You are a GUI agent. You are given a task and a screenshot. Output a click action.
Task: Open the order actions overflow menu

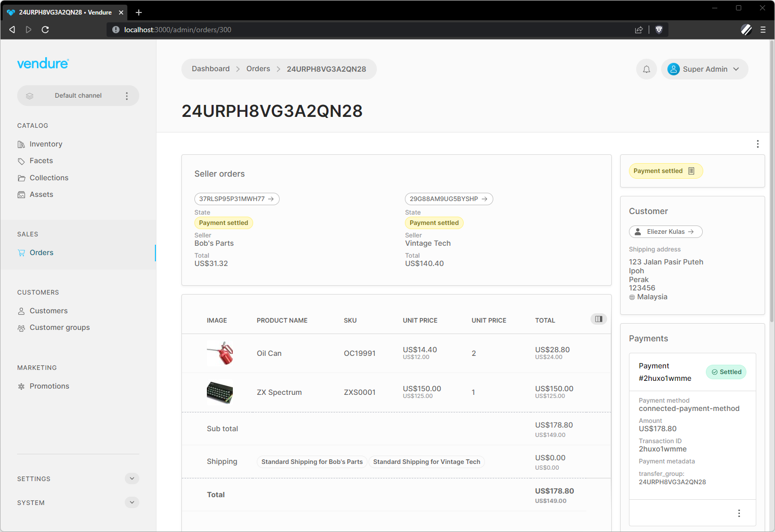click(x=757, y=144)
